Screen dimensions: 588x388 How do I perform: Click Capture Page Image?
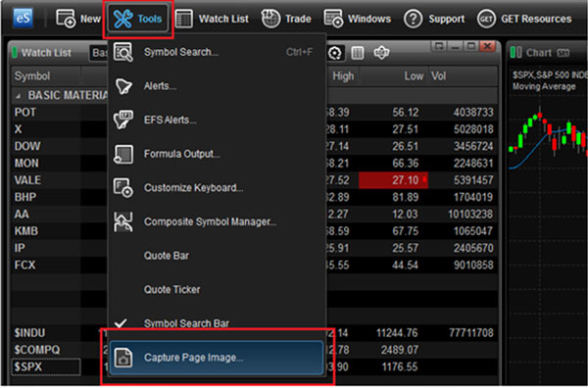pyautogui.click(x=217, y=358)
